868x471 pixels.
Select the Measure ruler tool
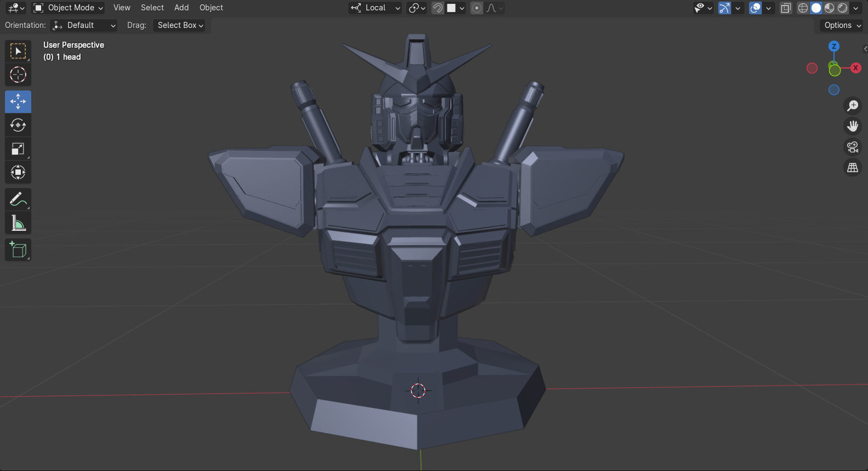point(18,223)
